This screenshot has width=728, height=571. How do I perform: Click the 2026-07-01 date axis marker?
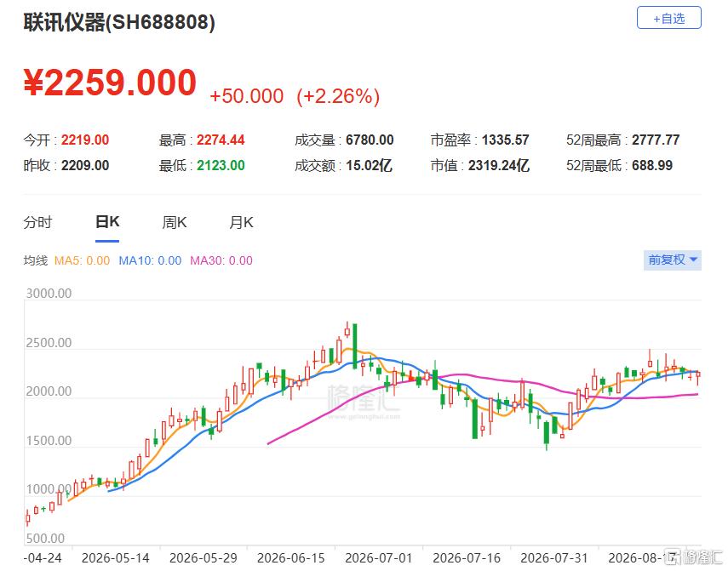click(378, 557)
